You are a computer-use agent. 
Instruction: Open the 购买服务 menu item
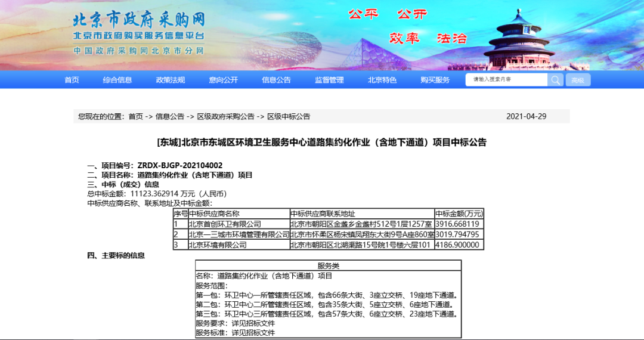point(435,80)
